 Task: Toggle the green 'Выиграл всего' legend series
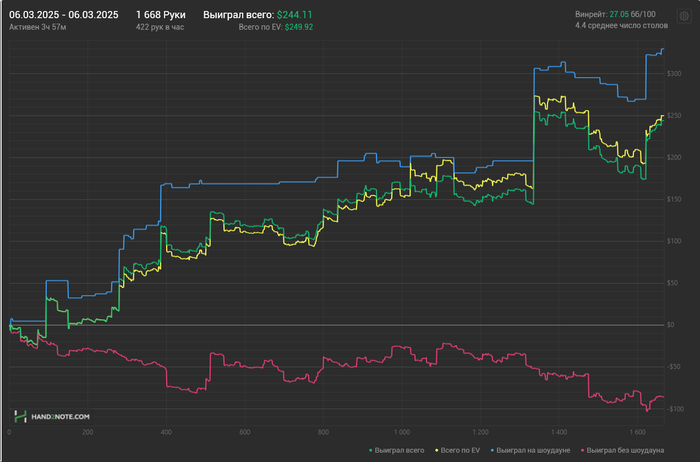[x=396, y=450]
